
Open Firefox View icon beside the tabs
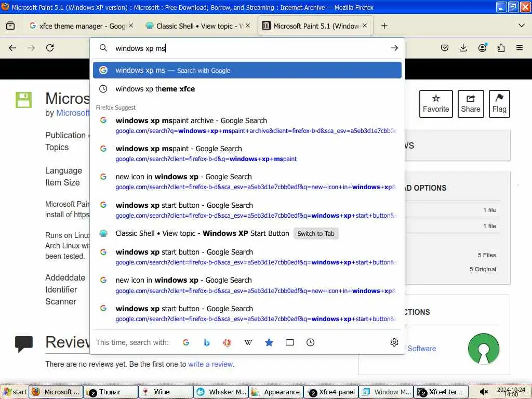pos(10,26)
